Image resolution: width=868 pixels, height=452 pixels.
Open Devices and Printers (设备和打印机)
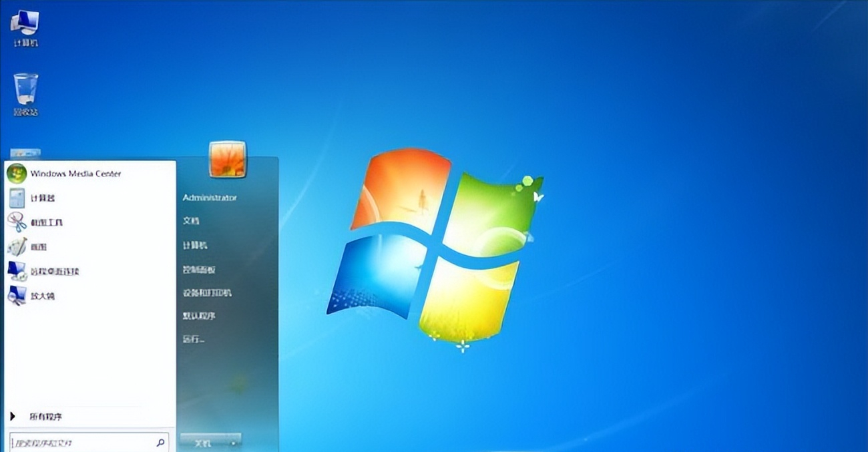click(x=207, y=292)
